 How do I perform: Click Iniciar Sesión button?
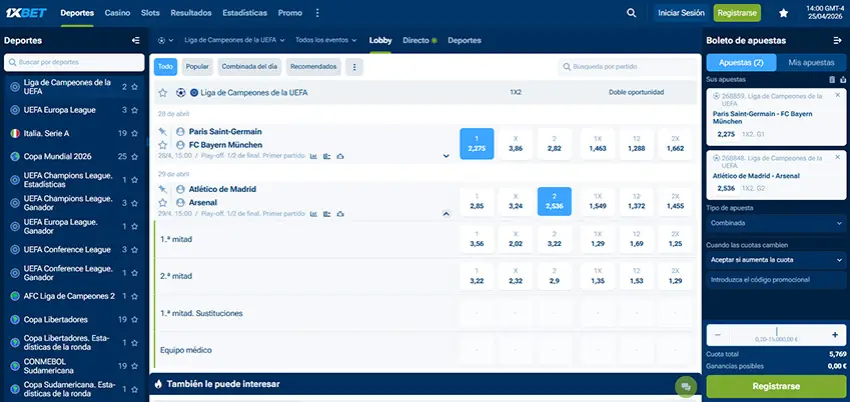click(681, 13)
